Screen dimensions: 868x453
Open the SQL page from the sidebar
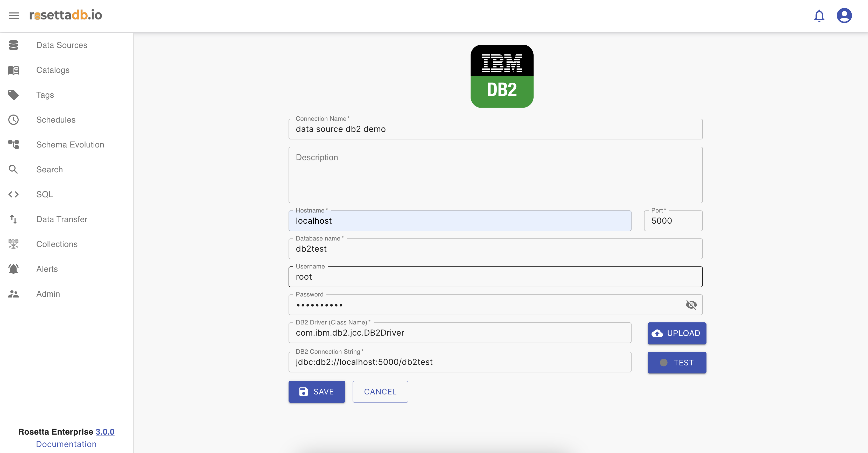(x=45, y=194)
